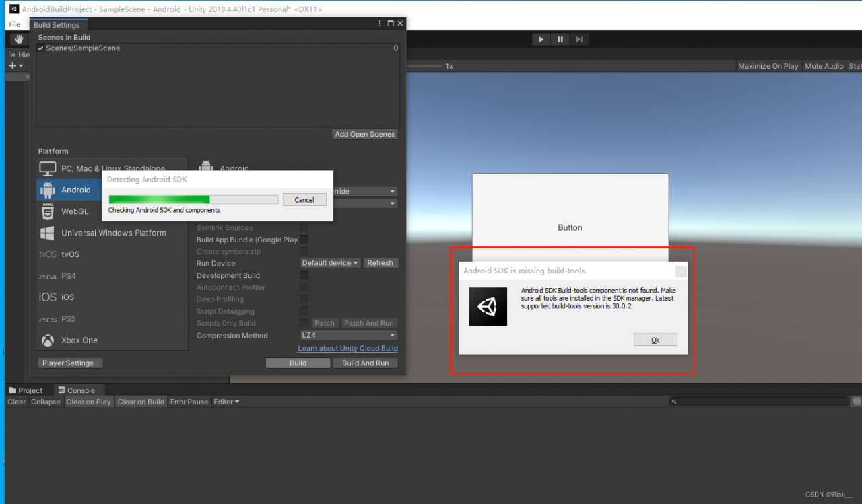
Task: Toggle Maximize On Play in Game view
Action: [768, 66]
